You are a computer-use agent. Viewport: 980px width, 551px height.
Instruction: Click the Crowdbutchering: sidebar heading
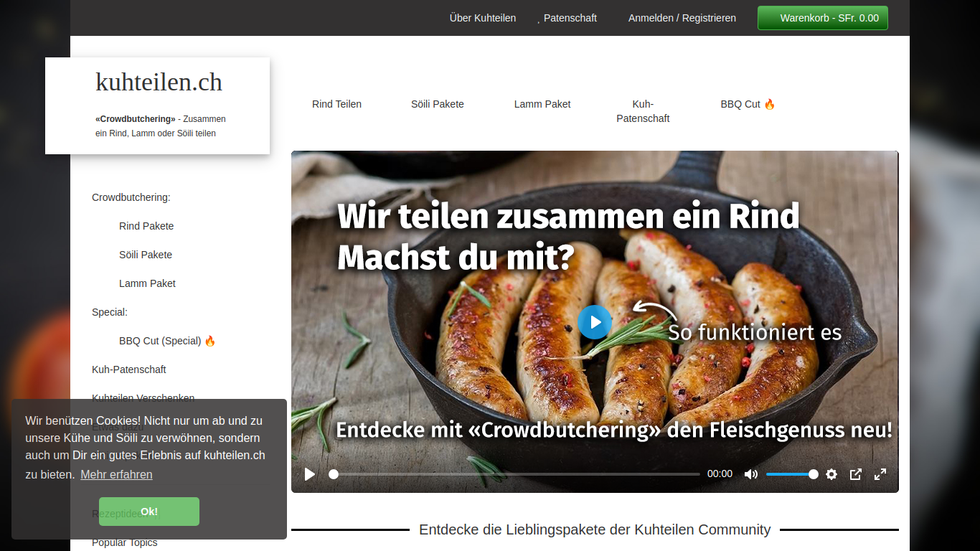tap(131, 197)
